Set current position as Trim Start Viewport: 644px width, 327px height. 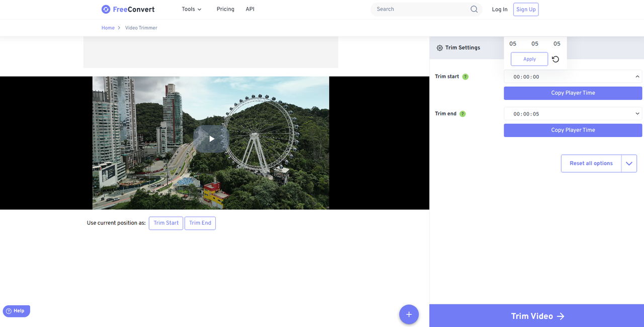pos(166,223)
